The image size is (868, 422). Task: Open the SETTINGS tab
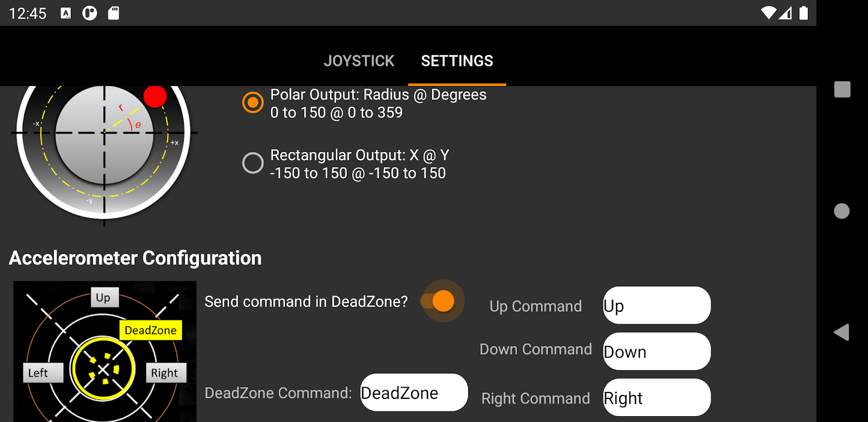point(457,61)
